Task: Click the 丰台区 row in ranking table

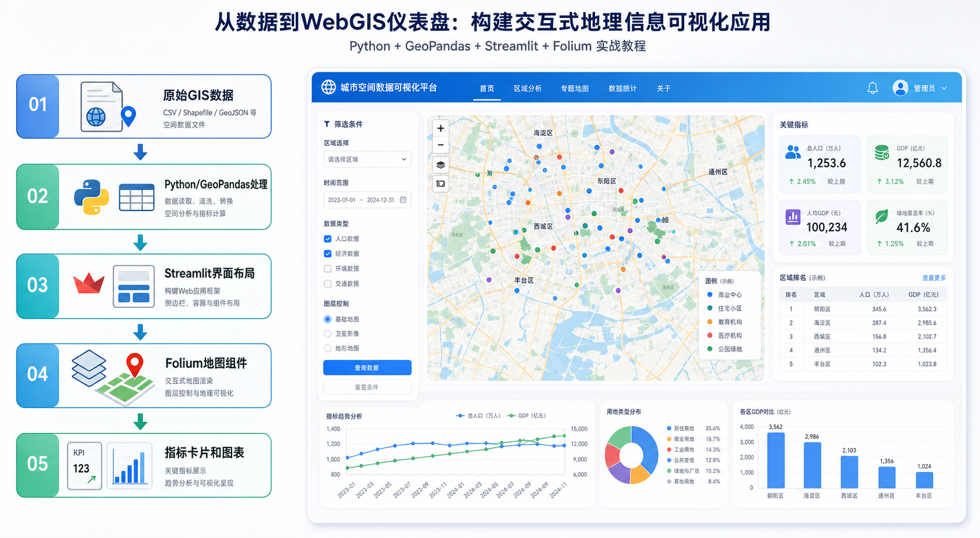Action: tap(862, 364)
